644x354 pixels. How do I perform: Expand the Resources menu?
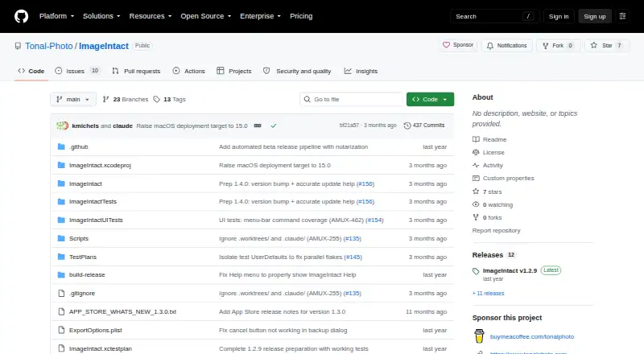click(x=151, y=16)
